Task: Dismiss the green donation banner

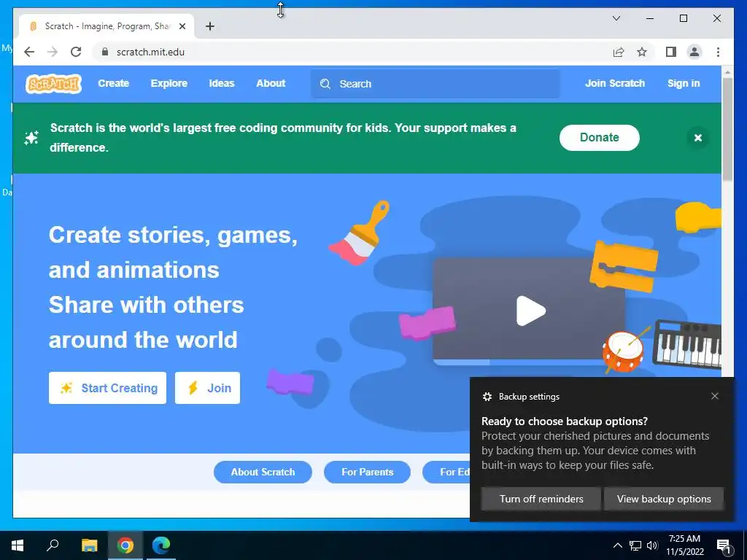Action: (698, 138)
